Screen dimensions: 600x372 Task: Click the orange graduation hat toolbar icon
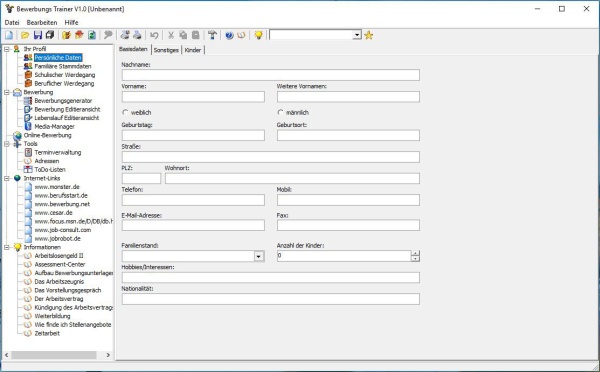click(79, 35)
